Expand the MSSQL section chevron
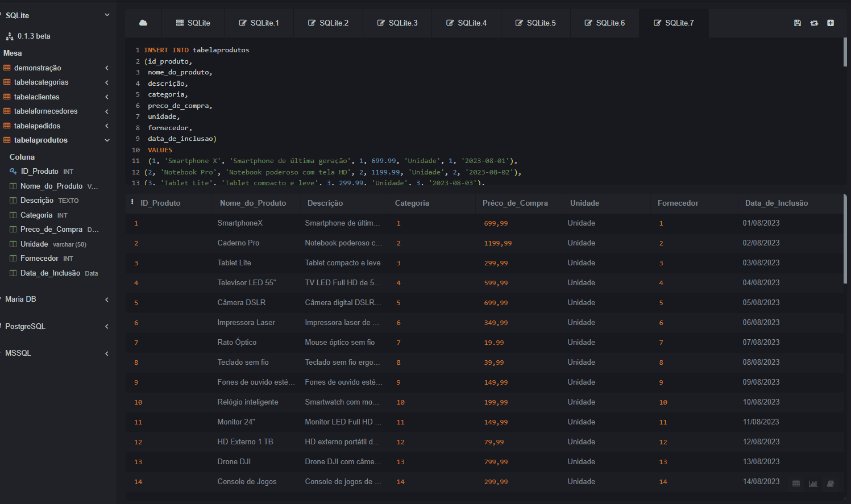 pyautogui.click(x=107, y=353)
